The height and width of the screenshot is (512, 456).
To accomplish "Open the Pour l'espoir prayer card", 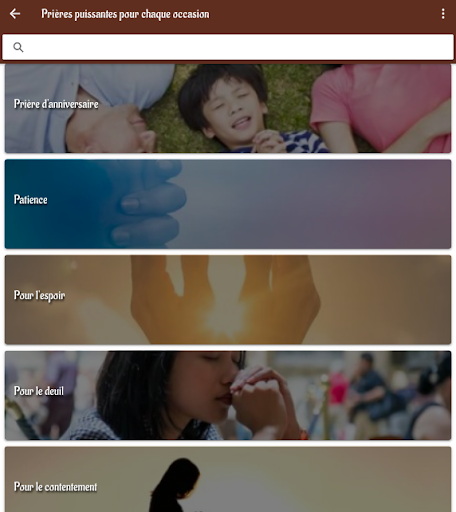I will 228,300.
